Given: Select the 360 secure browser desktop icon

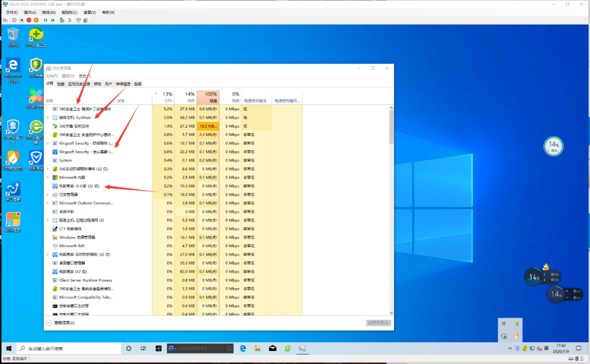Looking at the screenshot, I should (x=36, y=132).
